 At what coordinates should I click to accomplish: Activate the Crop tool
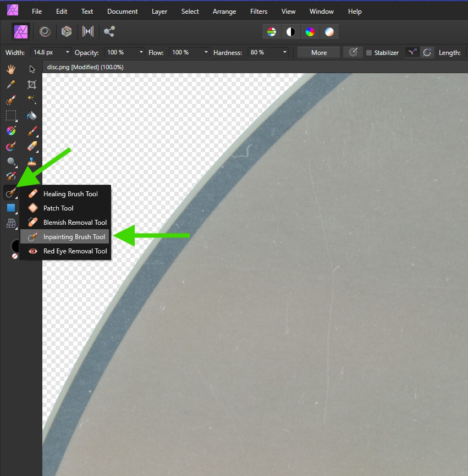32,85
